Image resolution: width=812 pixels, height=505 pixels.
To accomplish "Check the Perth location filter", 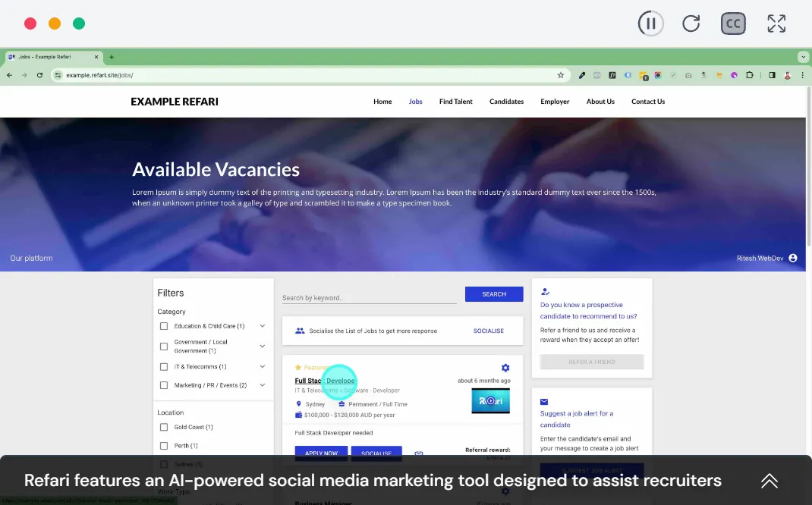I will [164, 446].
